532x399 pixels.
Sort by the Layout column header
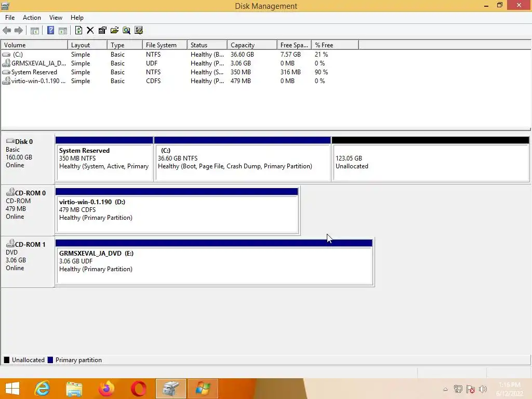(87, 45)
